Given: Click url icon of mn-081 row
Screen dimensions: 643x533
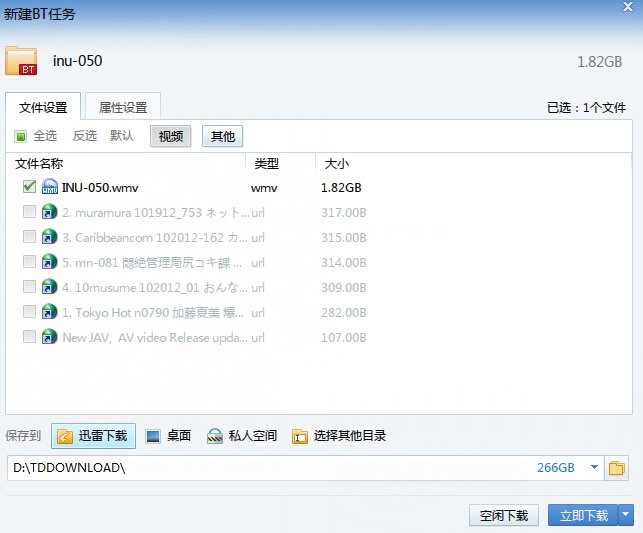Looking at the screenshot, I should click(50, 262).
